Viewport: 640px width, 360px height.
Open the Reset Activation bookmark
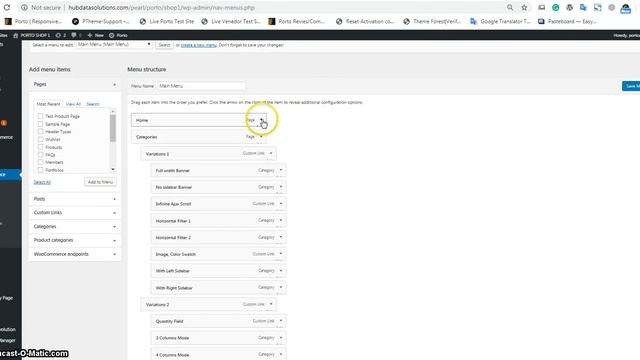click(x=365, y=21)
